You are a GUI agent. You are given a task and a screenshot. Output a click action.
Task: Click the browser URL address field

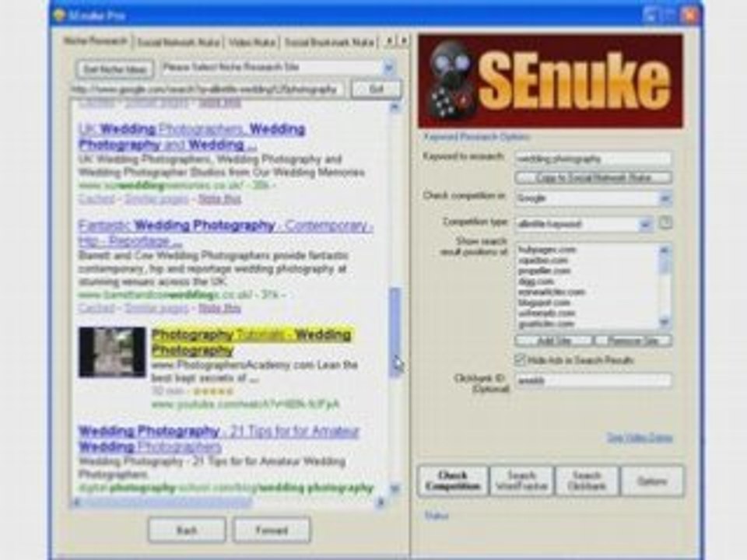pyautogui.click(x=207, y=89)
